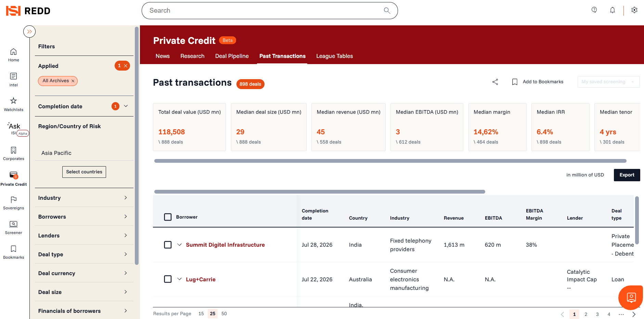The width and height of the screenshot is (644, 319).
Task: Click the Median IRR summary card
Action: tap(561, 127)
